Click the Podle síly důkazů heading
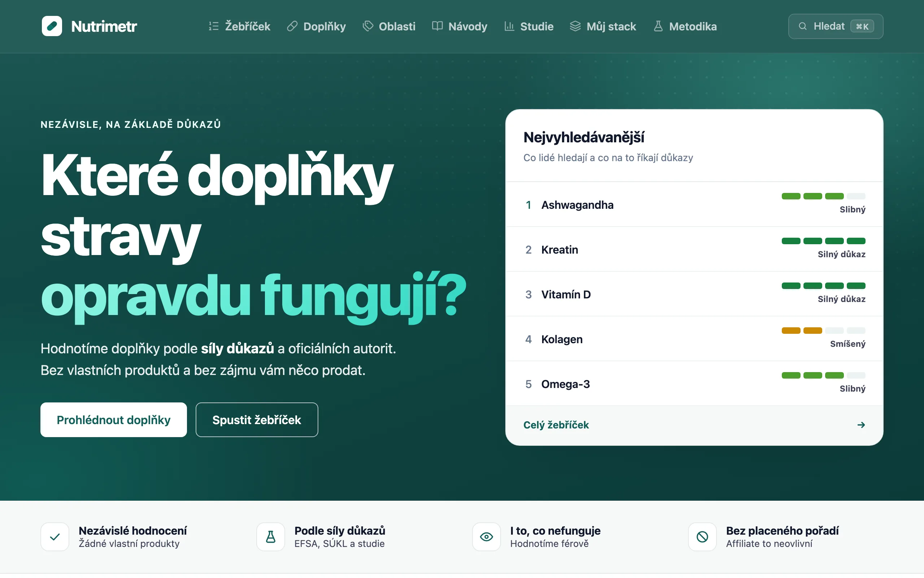This screenshot has width=924, height=578. pyautogui.click(x=340, y=531)
